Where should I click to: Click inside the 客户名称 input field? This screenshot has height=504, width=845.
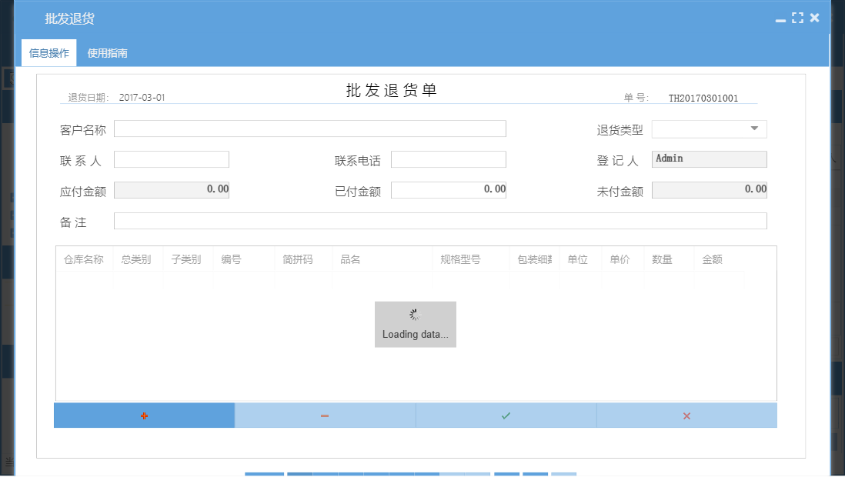pyautogui.click(x=308, y=129)
